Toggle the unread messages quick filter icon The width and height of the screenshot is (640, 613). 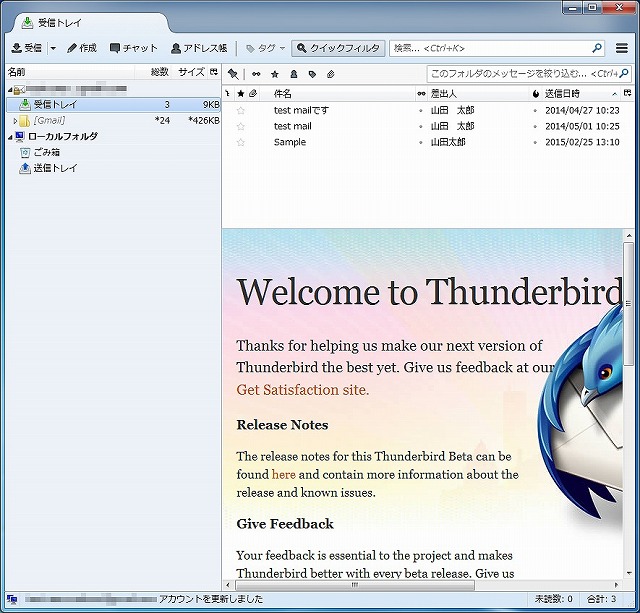[x=256, y=74]
